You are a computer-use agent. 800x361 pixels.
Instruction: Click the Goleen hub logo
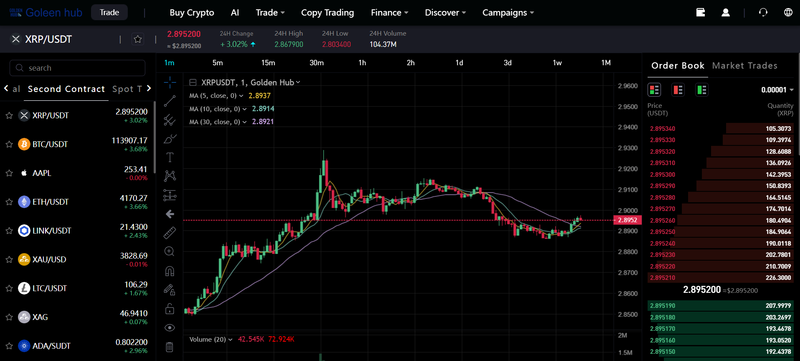click(x=45, y=12)
